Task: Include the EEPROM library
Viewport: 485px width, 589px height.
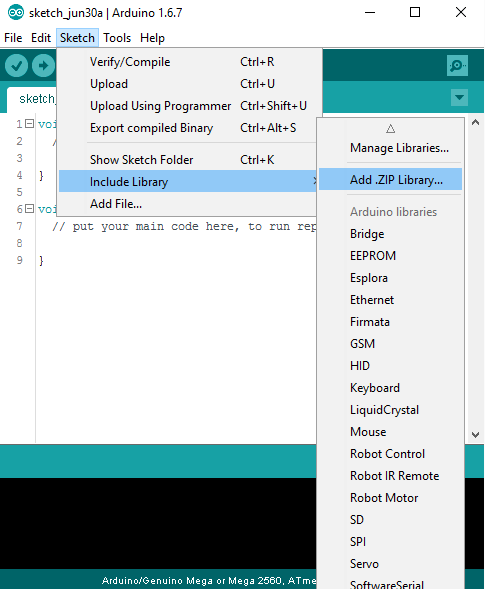Action: point(390,256)
